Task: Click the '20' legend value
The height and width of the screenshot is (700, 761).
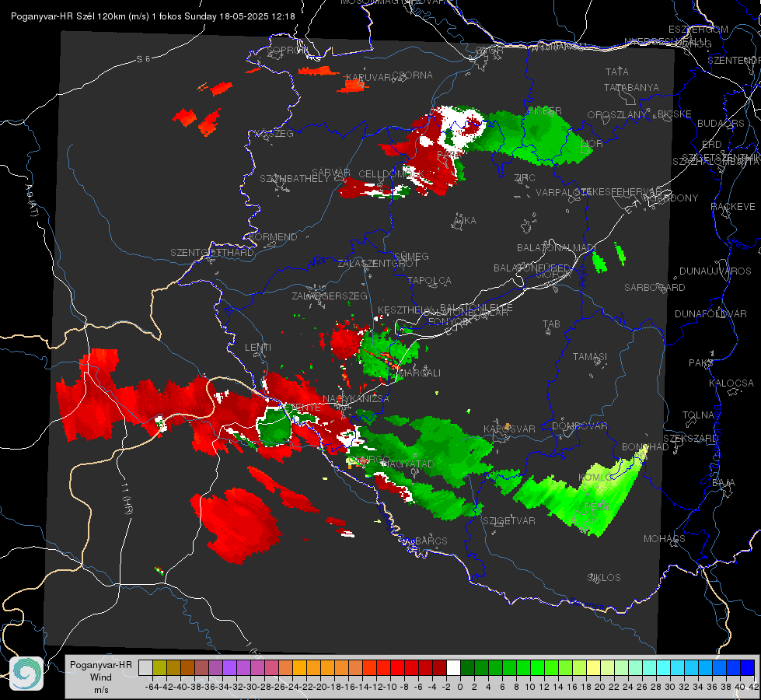Action: (600, 687)
